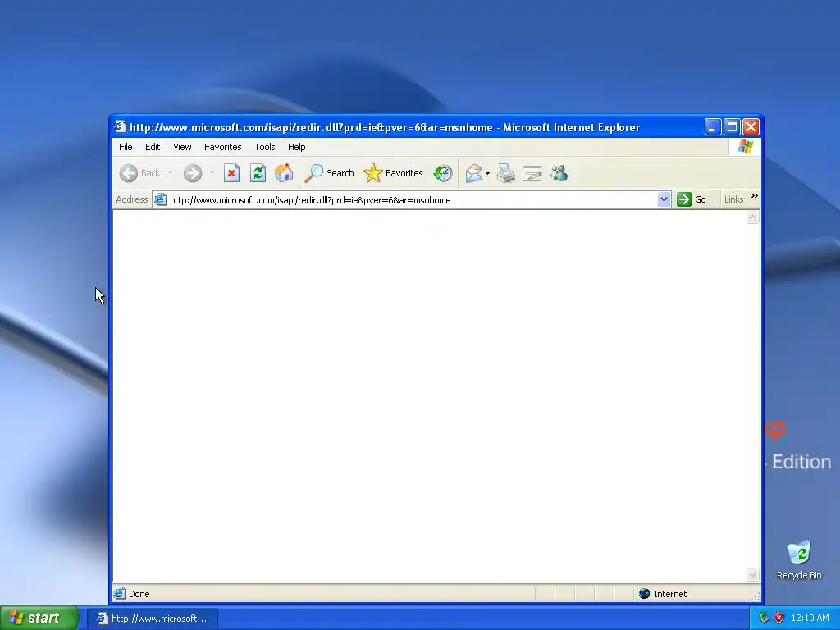Open the Edit menu
840x630 pixels.
pos(153,147)
